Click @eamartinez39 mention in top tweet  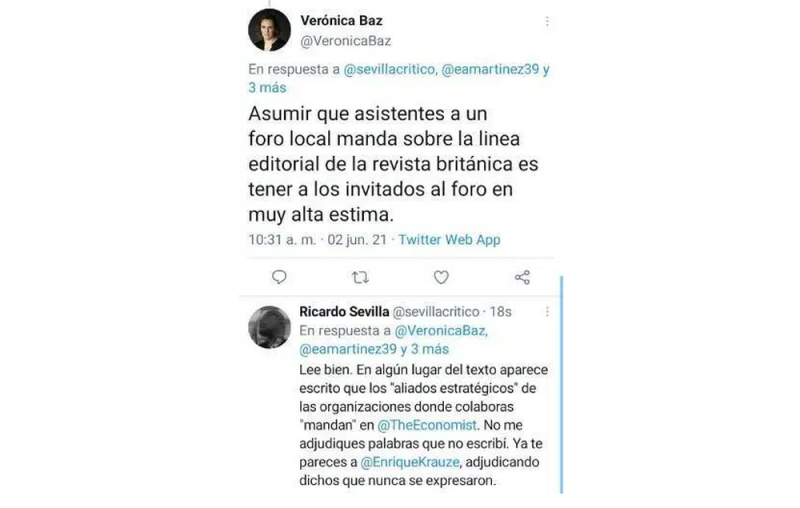pyautogui.click(x=490, y=69)
